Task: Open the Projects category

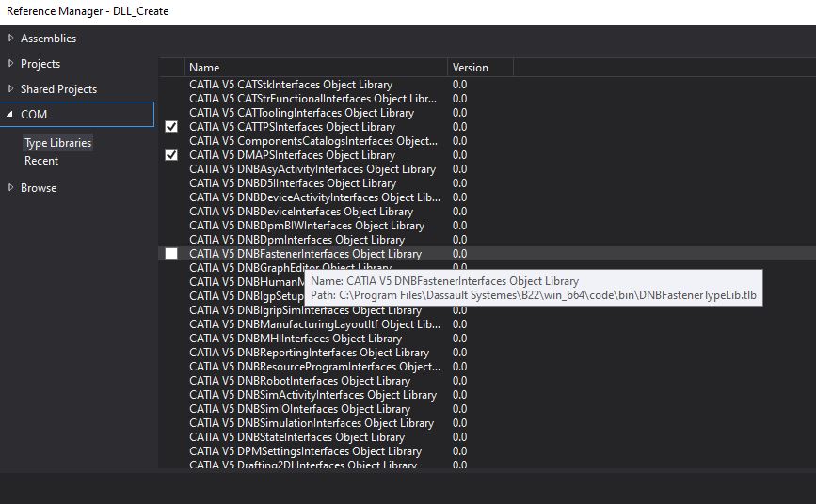Action: pyautogui.click(x=40, y=64)
